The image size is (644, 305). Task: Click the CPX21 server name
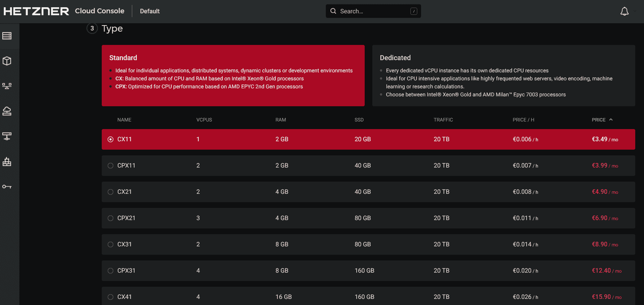pyautogui.click(x=126, y=218)
